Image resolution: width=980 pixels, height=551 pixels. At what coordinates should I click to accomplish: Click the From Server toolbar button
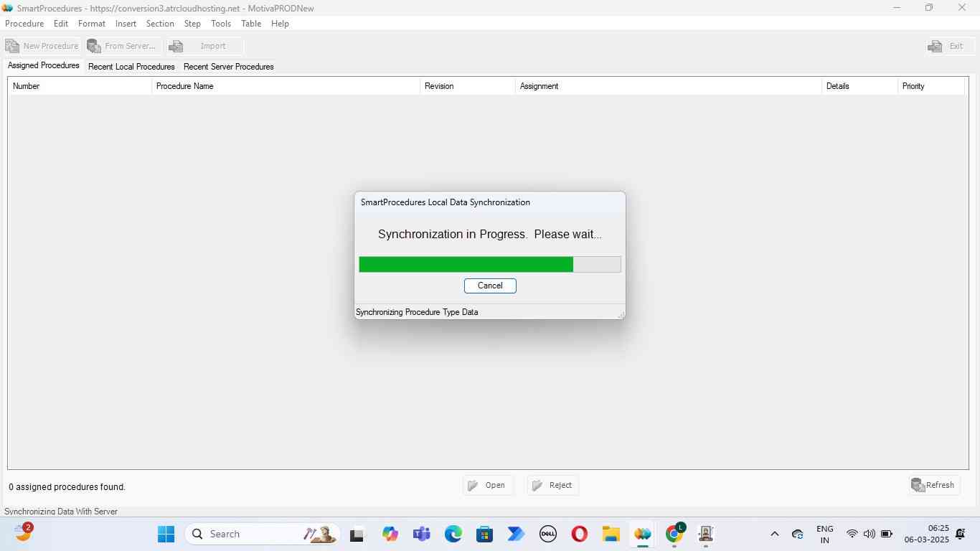[x=123, y=46]
